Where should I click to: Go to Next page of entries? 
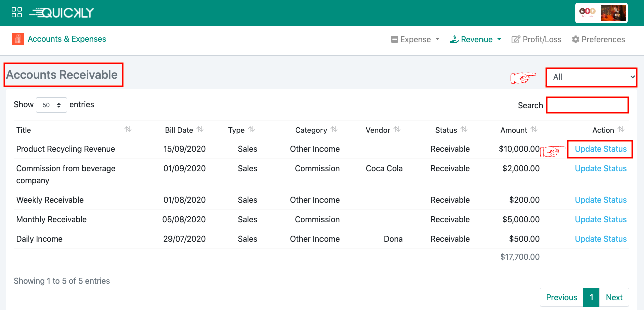click(614, 297)
